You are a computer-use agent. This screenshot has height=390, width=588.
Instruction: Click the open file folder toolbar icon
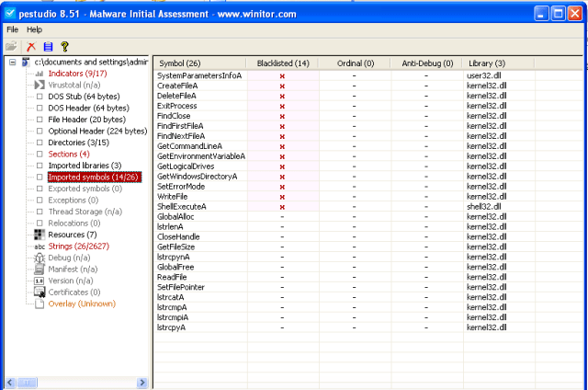11,46
